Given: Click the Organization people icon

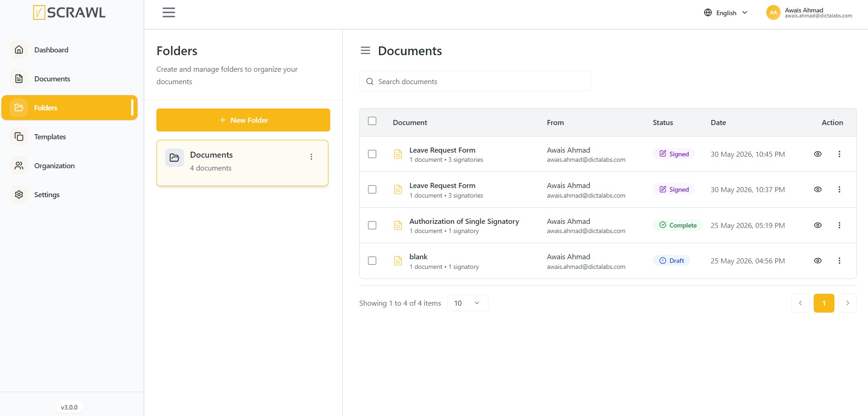Looking at the screenshot, I should click(x=19, y=165).
